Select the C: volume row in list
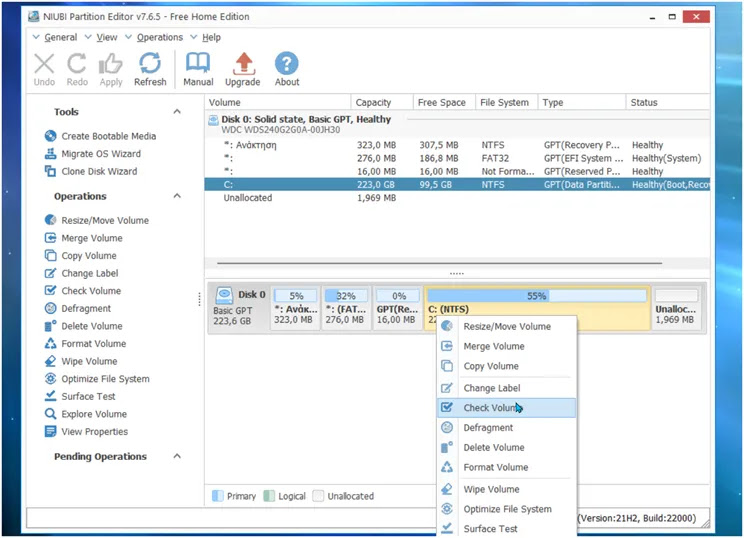744x538 pixels. click(457, 185)
